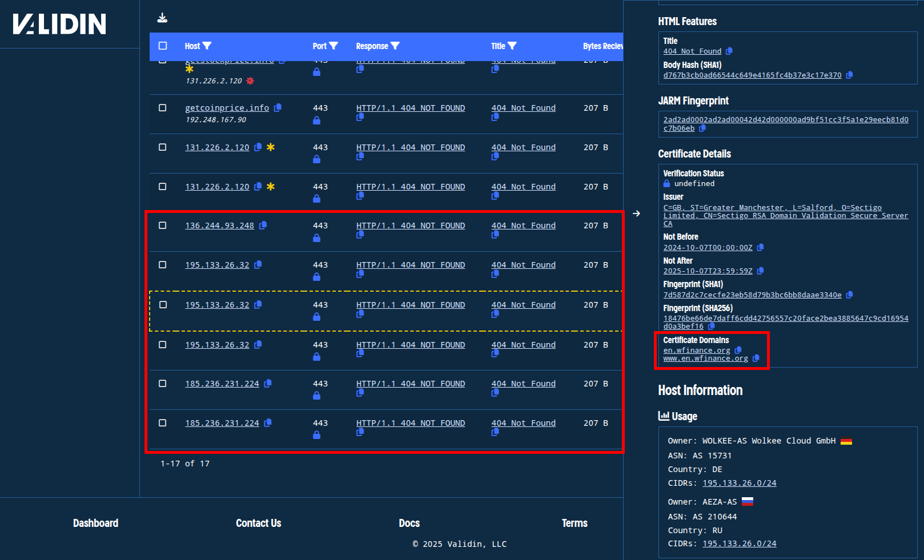Open the CIDR link under AEZA-AS owner

point(739,543)
